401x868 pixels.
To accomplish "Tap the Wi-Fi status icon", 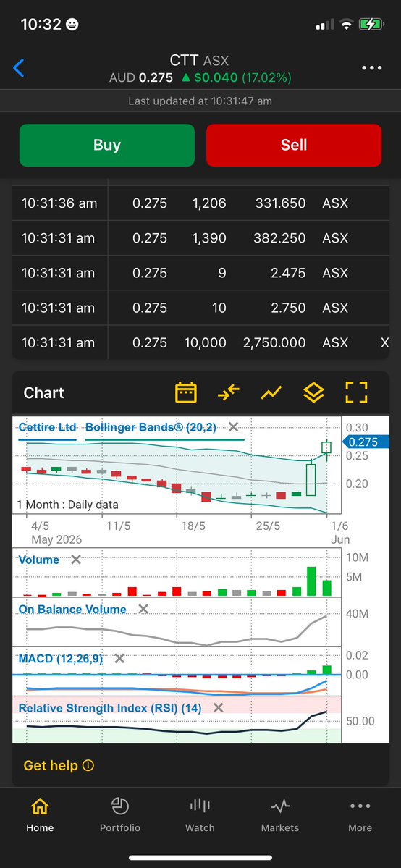I will (x=347, y=25).
